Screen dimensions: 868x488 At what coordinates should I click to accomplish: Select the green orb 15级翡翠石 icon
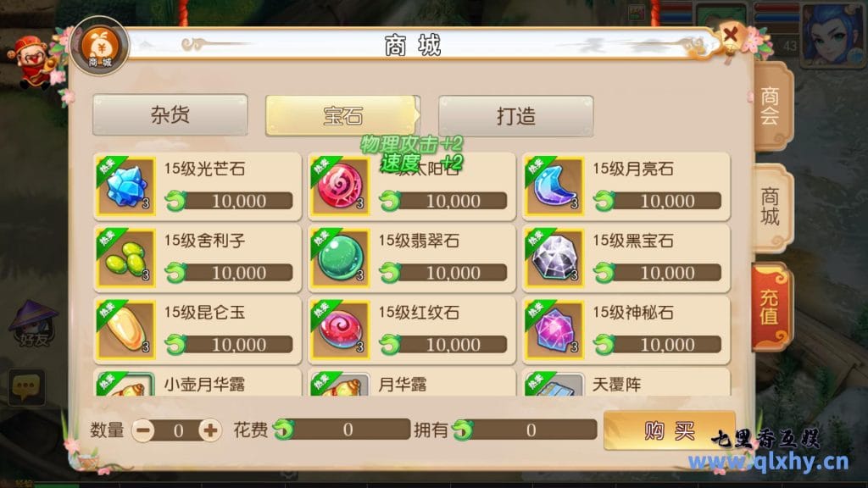(x=340, y=258)
